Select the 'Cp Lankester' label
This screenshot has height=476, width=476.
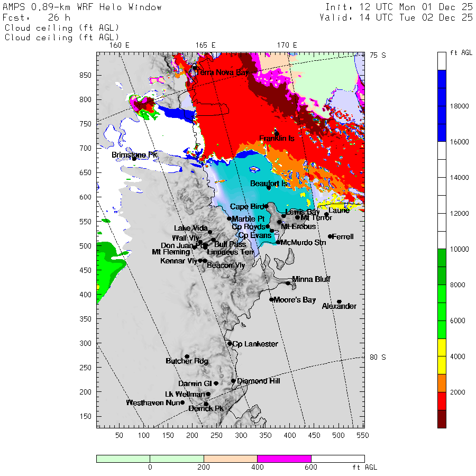click(255, 344)
